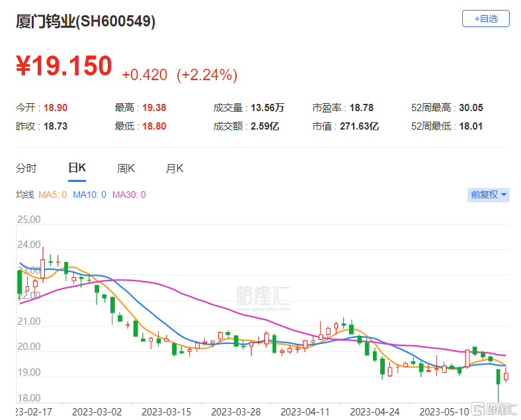Click the 25.00 price axis label
521x420 pixels.
pos(28,220)
